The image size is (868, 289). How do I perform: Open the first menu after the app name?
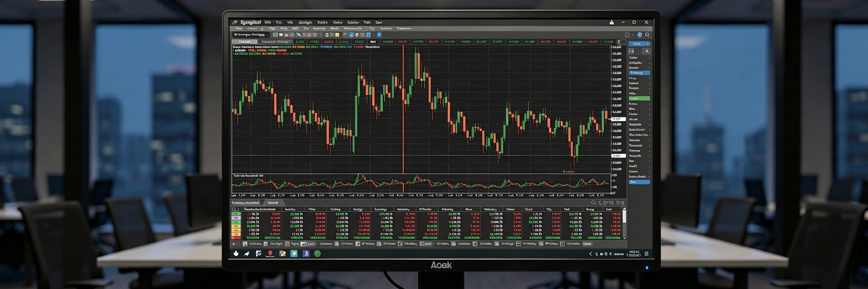point(268,22)
